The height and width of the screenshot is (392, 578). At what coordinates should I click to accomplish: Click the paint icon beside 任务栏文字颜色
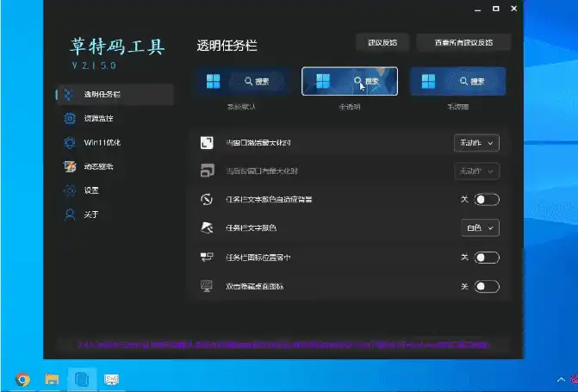[x=207, y=227]
